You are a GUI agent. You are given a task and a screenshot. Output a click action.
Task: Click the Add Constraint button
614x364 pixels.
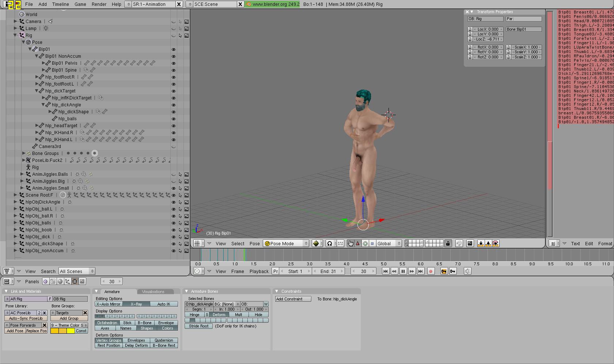pos(293,299)
